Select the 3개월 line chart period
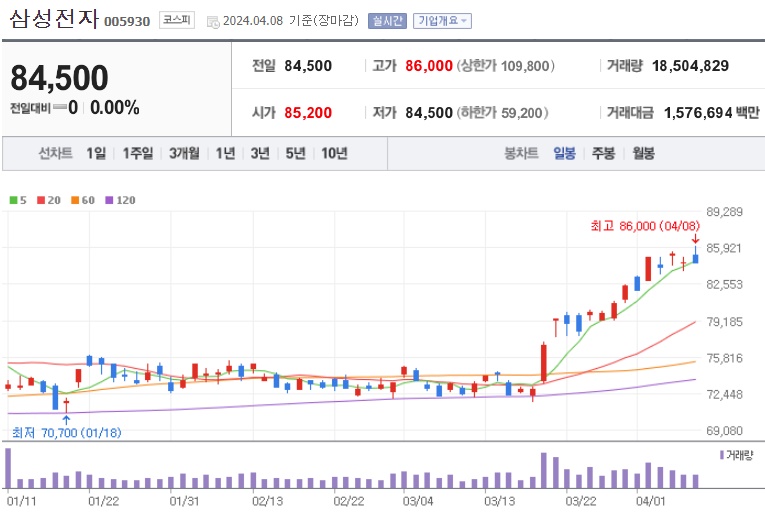This screenshot has width=765, height=514. pos(184,154)
